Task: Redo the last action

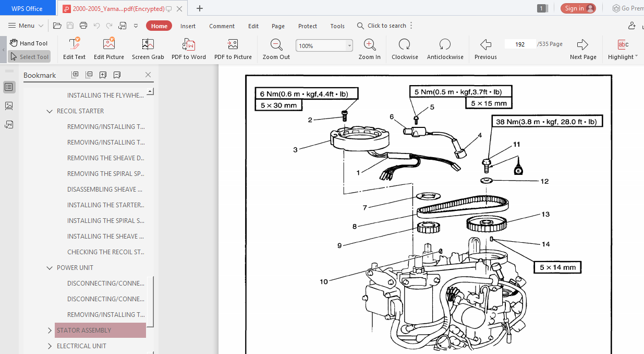Action: point(109,26)
